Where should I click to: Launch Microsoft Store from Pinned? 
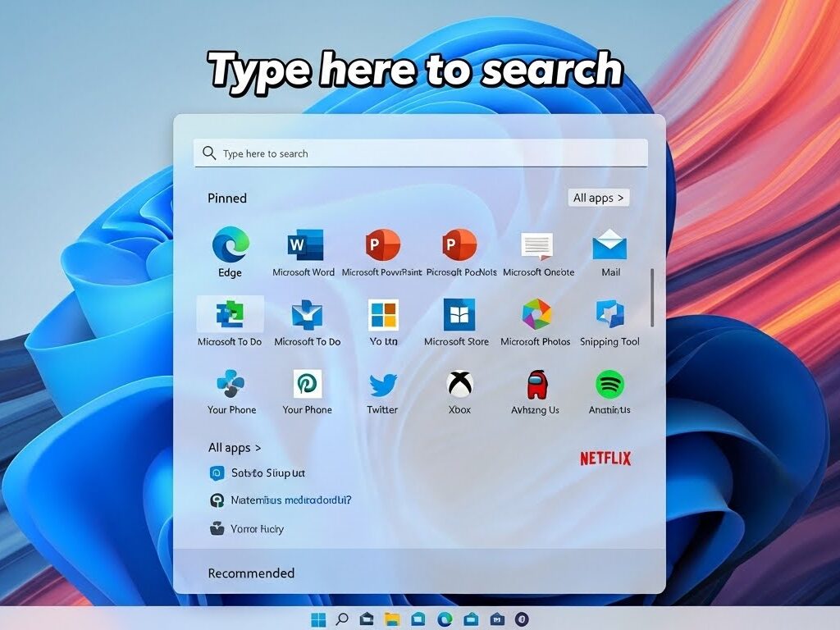tap(457, 322)
